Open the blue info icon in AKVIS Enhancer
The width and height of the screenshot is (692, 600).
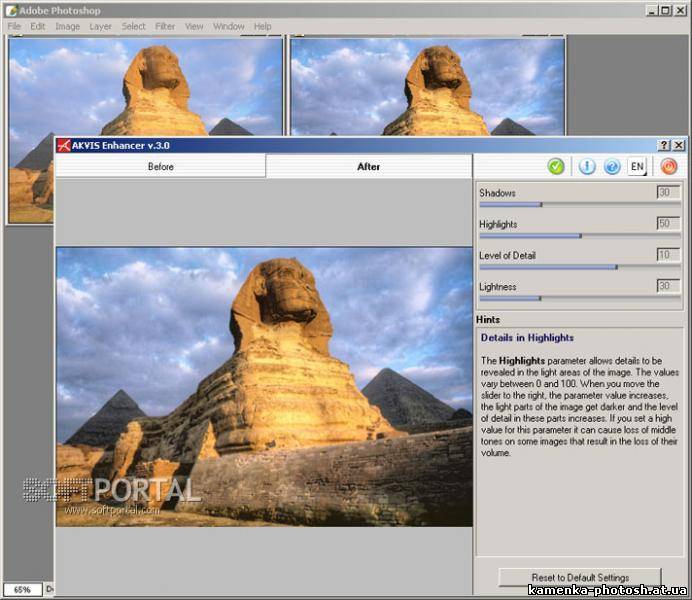[x=587, y=166]
